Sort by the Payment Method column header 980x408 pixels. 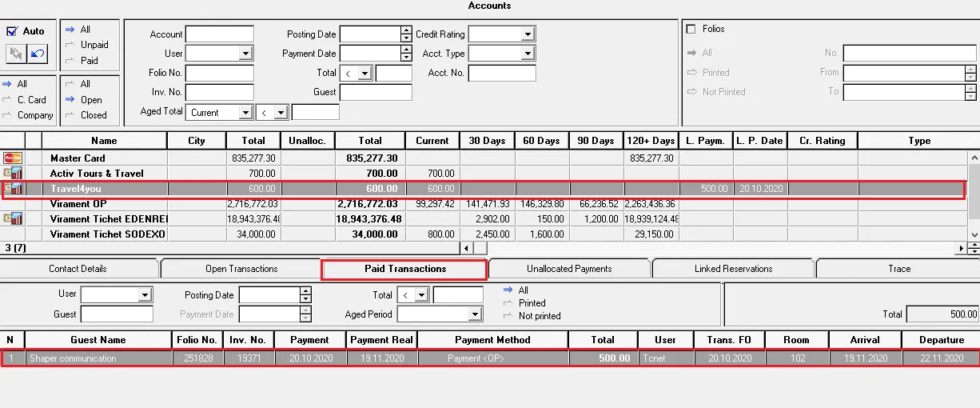492,340
